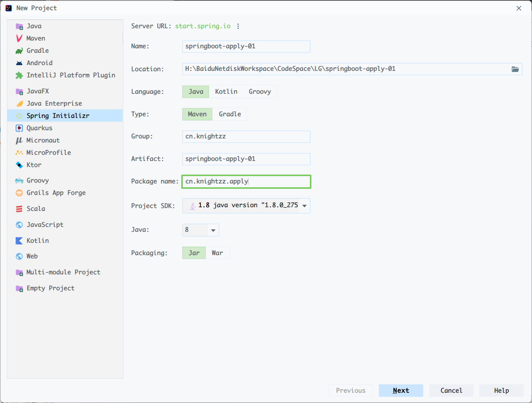Set packaging to Jar
The width and height of the screenshot is (532, 403).
coord(194,253)
